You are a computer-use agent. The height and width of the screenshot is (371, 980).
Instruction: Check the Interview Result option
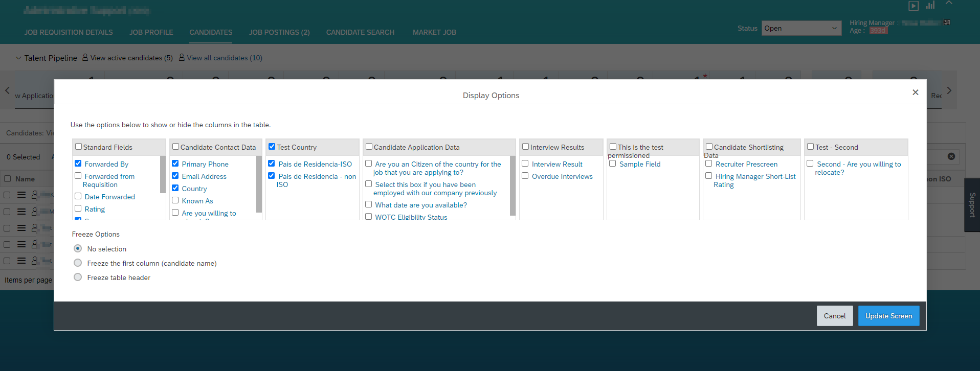525,164
